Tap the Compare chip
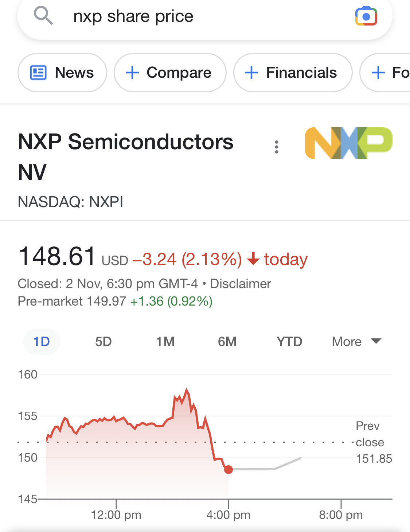 [179, 73]
